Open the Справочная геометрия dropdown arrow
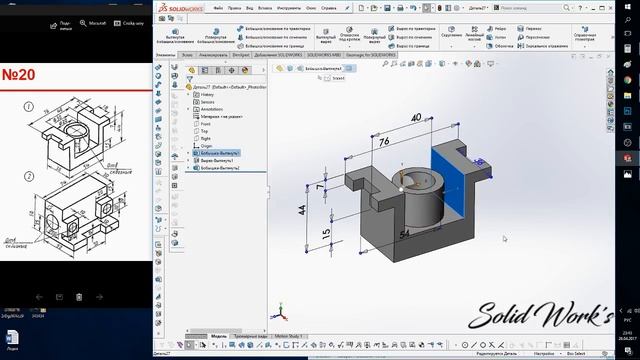This screenshot has width=640, height=360. tap(585, 46)
